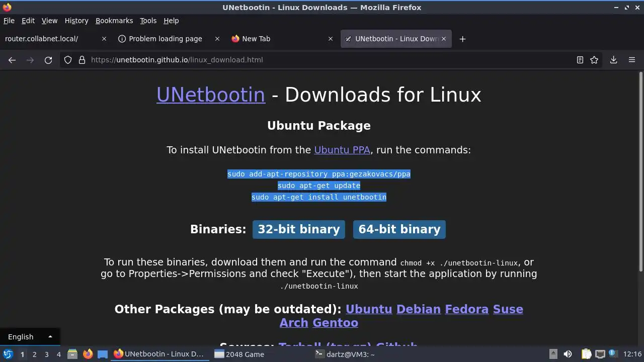Close the UNetbootin tab

[444, 39]
